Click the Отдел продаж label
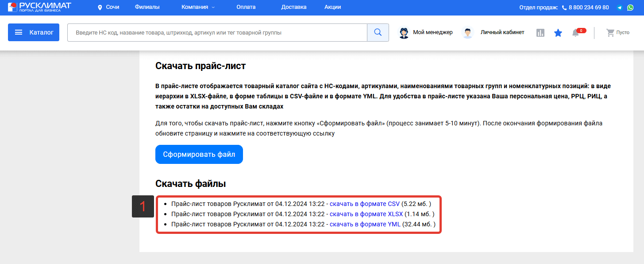The width and height of the screenshot is (644, 264). tap(539, 8)
